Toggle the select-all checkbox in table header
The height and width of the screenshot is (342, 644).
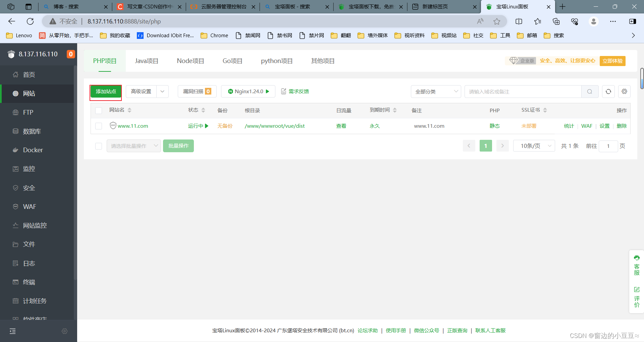coord(99,110)
